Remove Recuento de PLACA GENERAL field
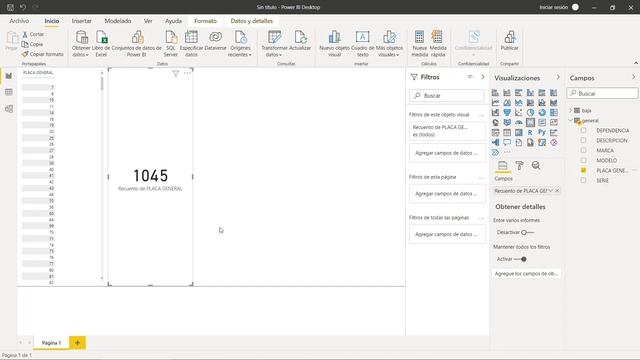640x360 pixels. tap(557, 191)
